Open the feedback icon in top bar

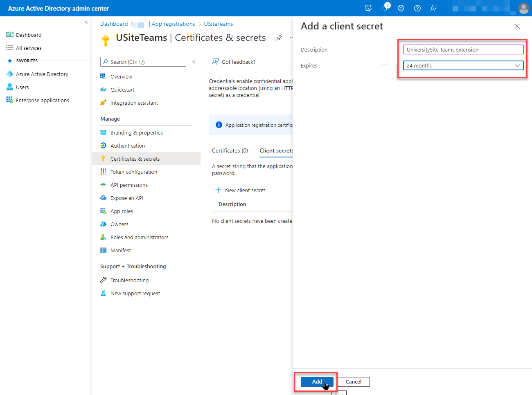(434, 8)
